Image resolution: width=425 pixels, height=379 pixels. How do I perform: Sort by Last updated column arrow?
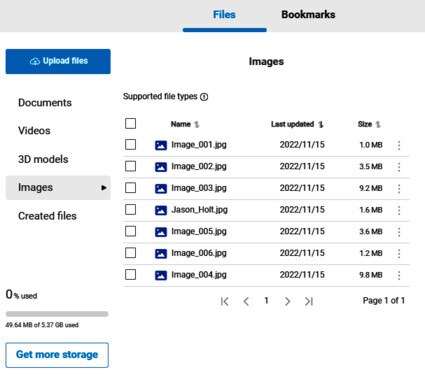(x=321, y=125)
